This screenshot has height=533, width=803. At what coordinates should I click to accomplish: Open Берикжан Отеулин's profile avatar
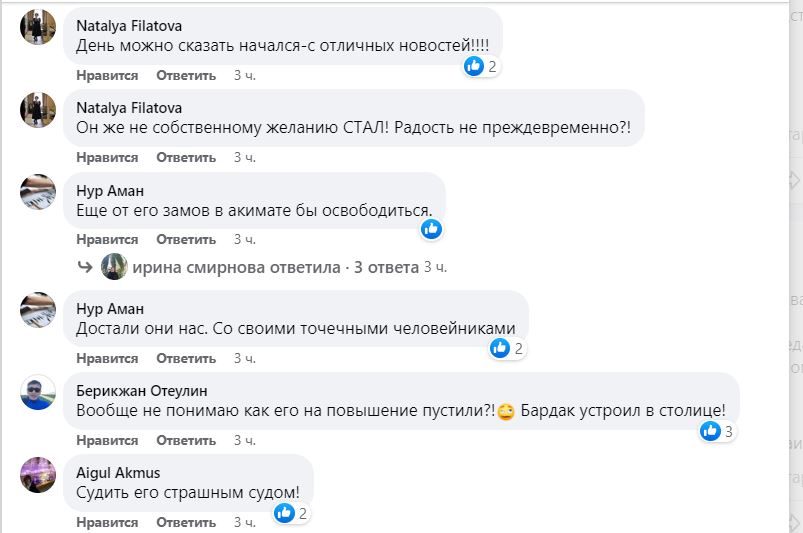click(x=38, y=393)
